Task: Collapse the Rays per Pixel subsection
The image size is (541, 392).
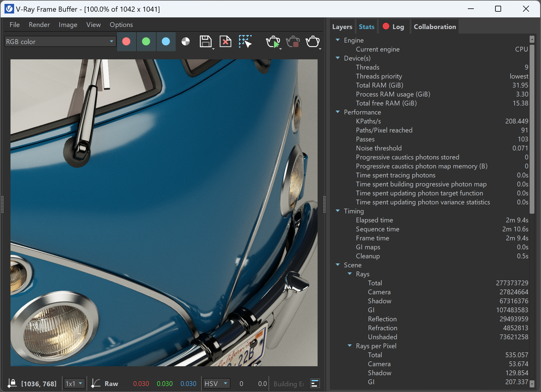Action: (x=350, y=346)
